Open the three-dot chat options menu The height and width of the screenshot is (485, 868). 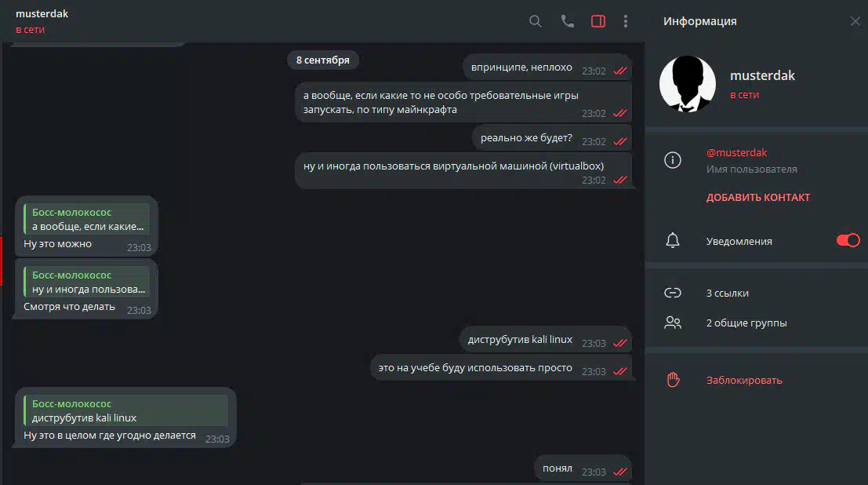point(626,21)
